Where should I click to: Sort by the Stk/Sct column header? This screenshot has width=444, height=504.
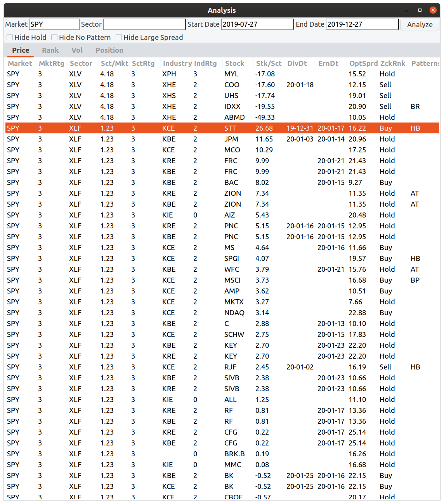(269, 63)
